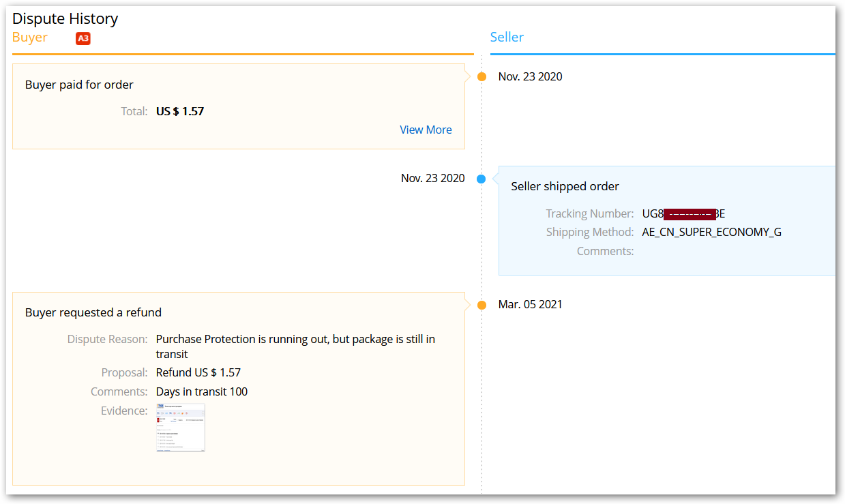Viewport: 845px width, 504px height.
Task: Click the 'Buyer requested a refund' title
Action: pyautogui.click(x=93, y=312)
